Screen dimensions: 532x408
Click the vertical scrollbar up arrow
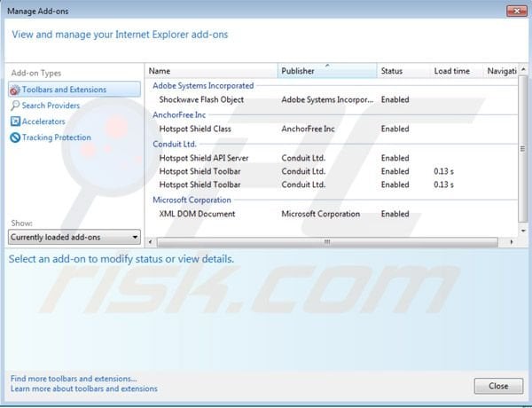point(523,69)
